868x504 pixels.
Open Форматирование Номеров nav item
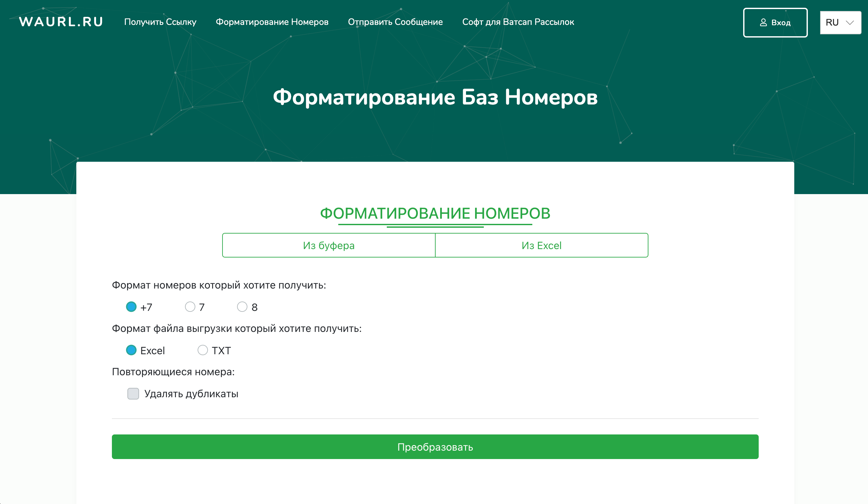click(272, 22)
